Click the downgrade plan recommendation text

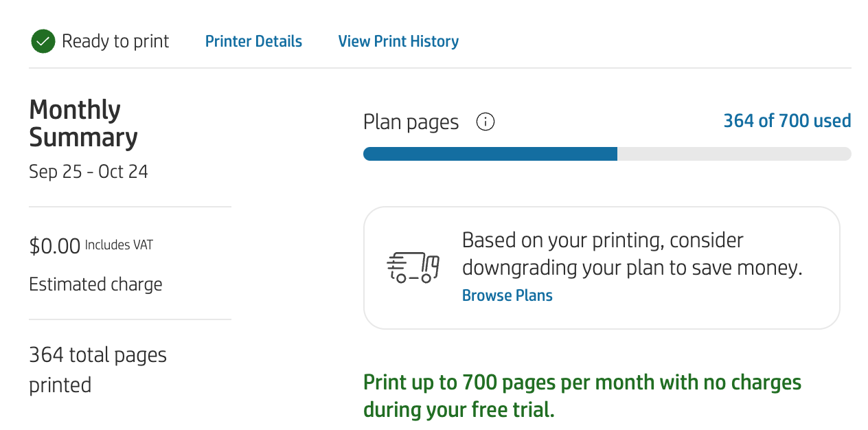pyautogui.click(x=632, y=254)
